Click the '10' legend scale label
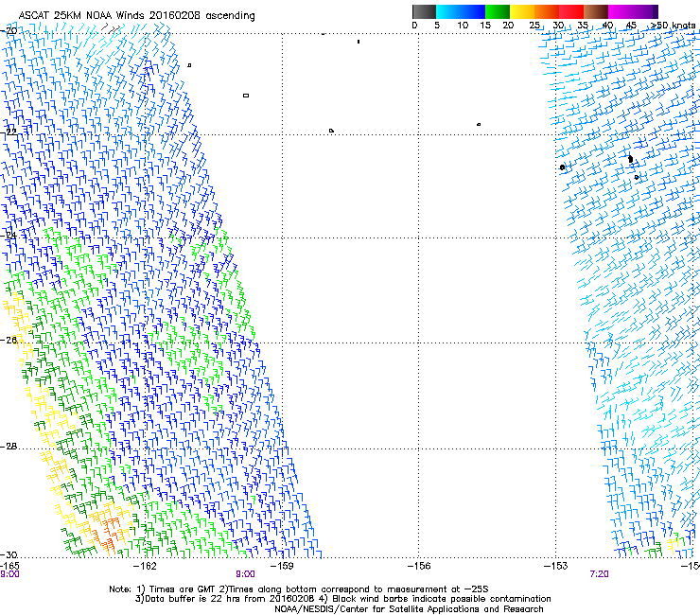The height and width of the screenshot is (615, 700). (x=463, y=26)
